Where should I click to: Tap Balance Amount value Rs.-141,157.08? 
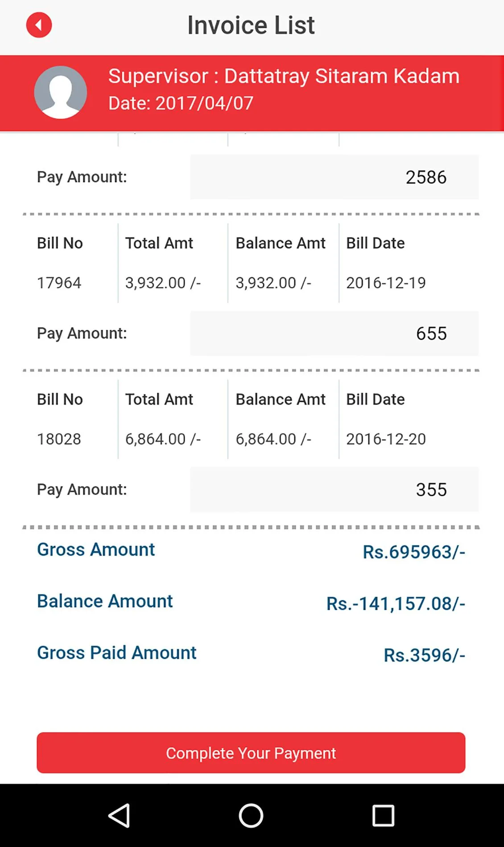pos(396,604)
